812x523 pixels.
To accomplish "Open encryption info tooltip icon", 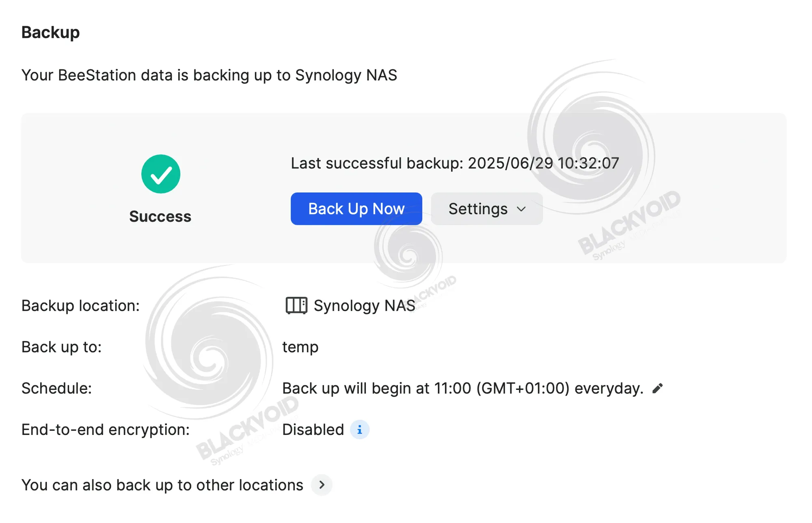I will 360,430.
